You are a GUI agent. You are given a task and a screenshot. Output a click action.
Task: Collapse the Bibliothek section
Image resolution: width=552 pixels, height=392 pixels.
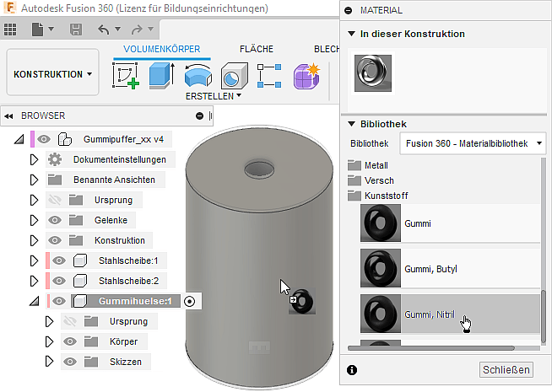tap(351, 124)
